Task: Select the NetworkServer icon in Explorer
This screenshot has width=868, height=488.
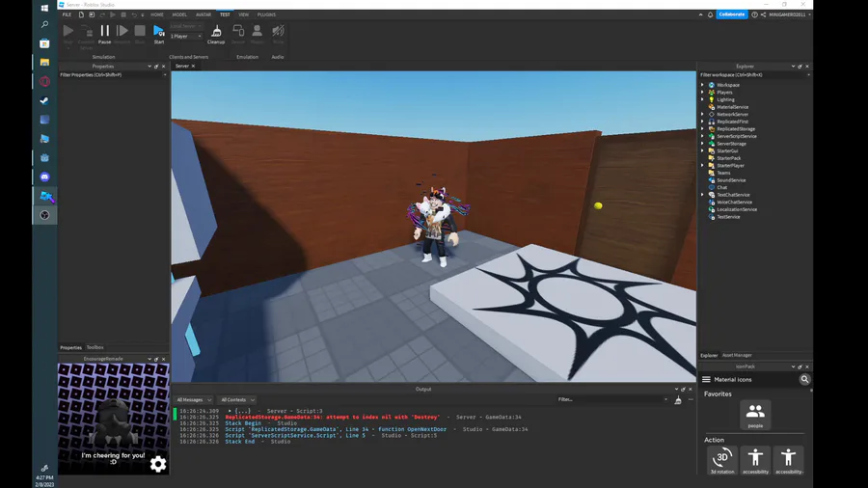Action: click(x=712, y=114)
